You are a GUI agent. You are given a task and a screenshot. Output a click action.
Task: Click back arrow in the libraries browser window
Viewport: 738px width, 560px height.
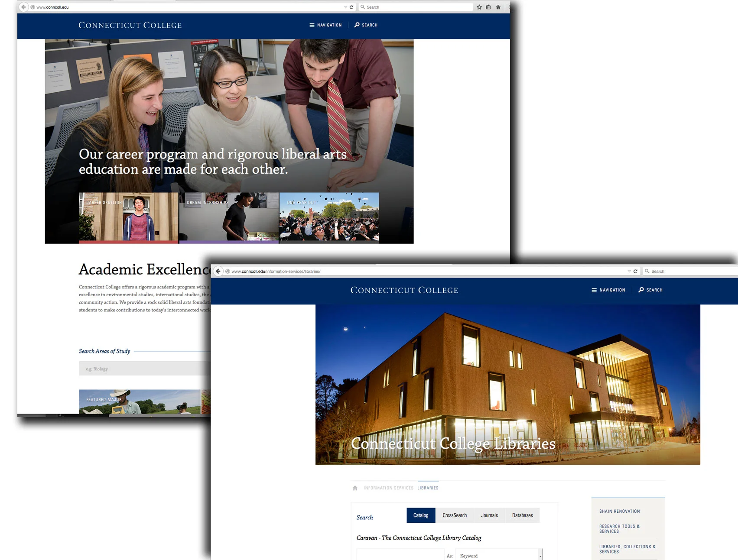[218, 271]
